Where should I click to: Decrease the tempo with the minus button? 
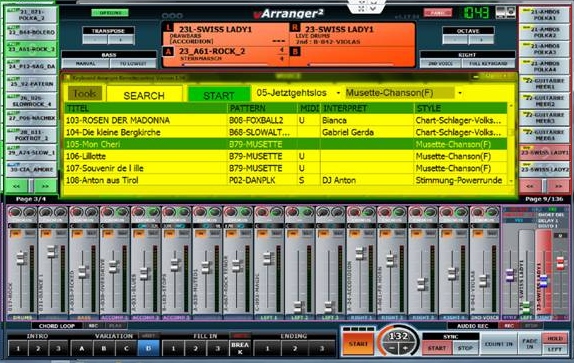point(391,349)
